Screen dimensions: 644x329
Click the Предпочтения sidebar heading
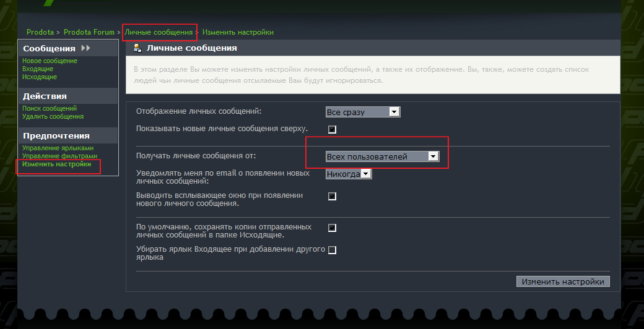tap(56, 136)
